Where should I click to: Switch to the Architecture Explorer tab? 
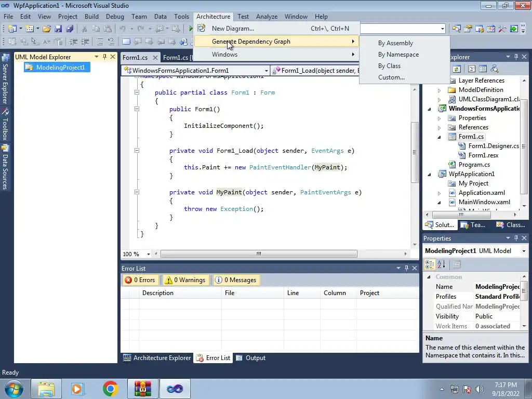coord(157,358)
